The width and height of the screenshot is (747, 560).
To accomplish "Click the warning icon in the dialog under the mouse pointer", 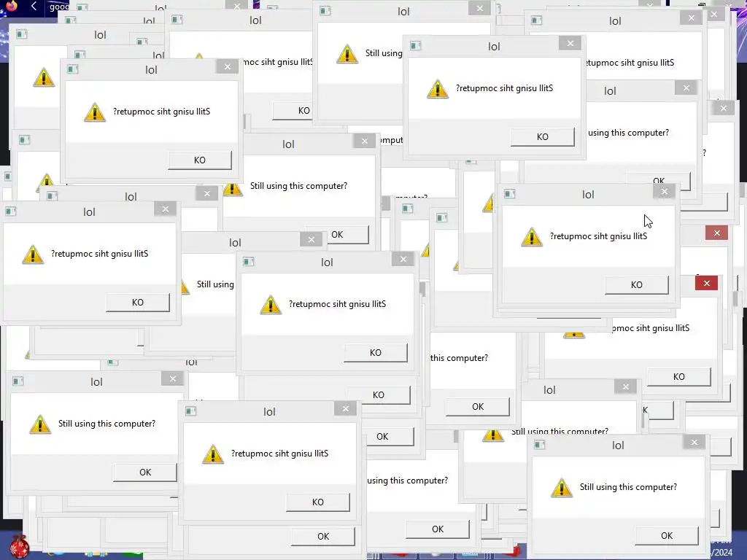I will point(532,237).
